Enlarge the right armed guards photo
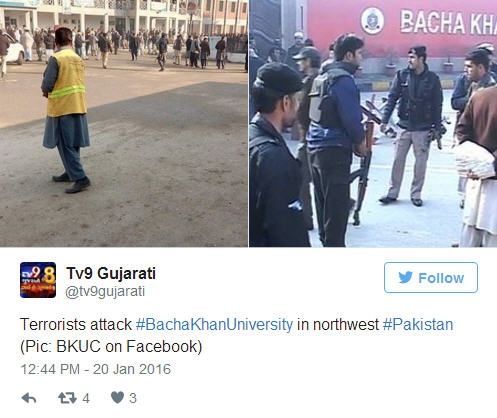This screenshot has height=418, width=497. pos(373,123)
